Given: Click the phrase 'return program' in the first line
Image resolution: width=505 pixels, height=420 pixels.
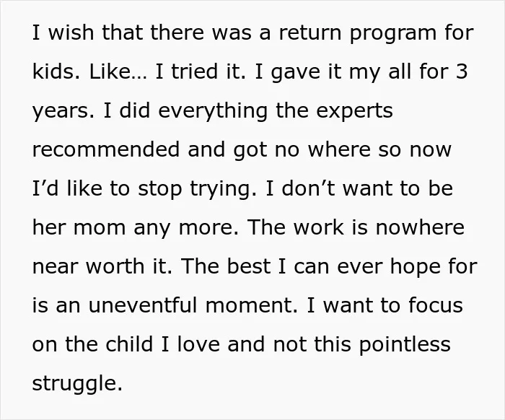Looking at the screenshot, I should coord(357,33).
